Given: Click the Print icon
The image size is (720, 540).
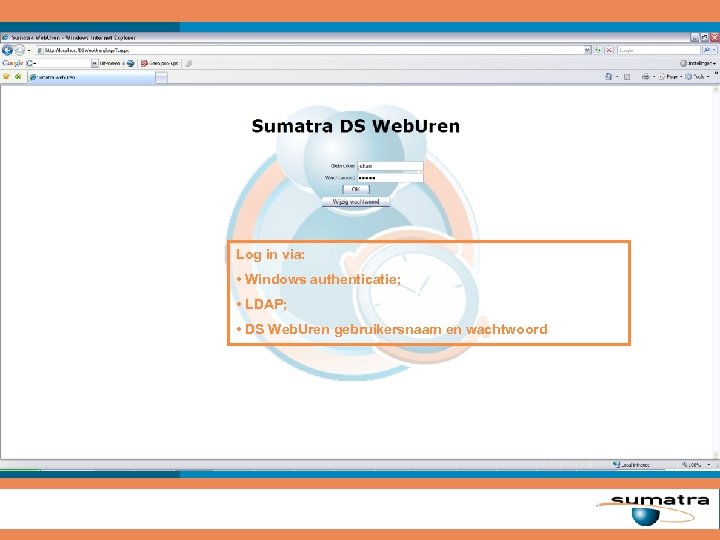Looking at the screenshot, I should [646, 77].
